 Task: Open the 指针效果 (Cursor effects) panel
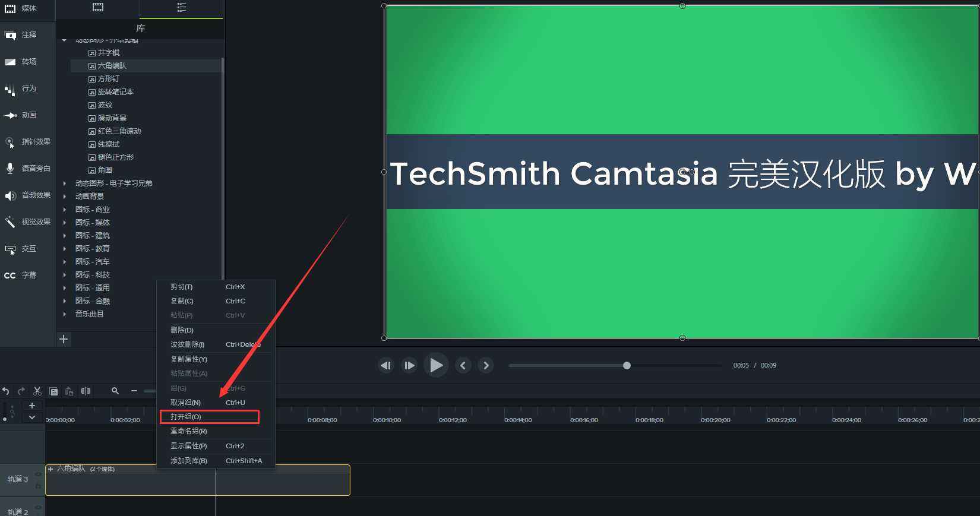[27, 142]
